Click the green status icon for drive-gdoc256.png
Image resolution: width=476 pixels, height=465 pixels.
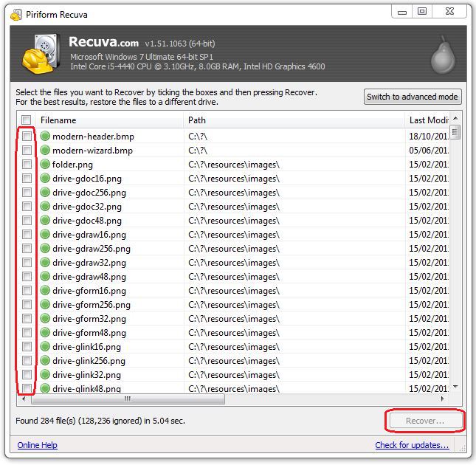tap(45, 192)
